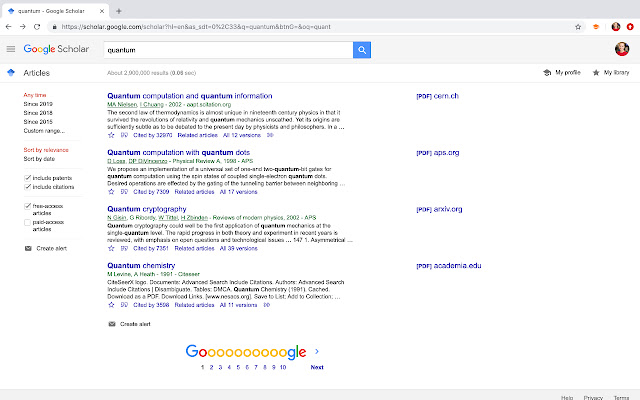
Task: Reload the page with the refresh icon
Action: point(37,27)
